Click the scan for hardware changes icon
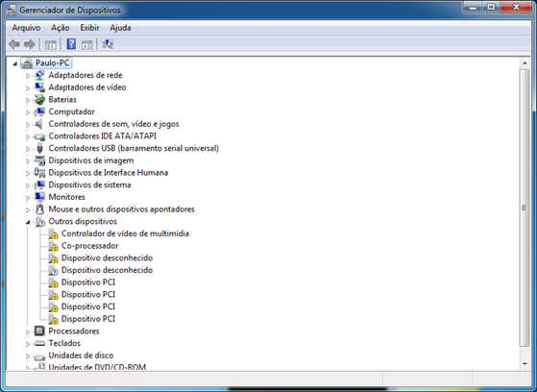 click(x=108, y=44)
